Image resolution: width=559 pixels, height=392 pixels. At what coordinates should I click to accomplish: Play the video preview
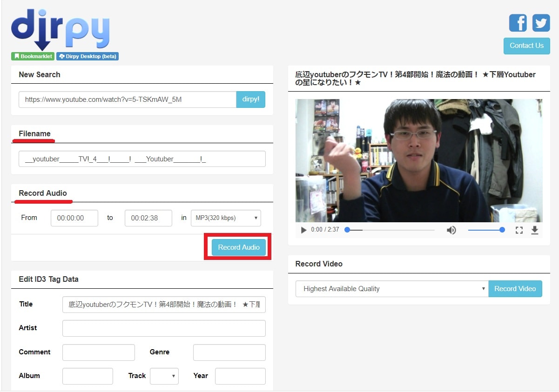click(304, 230)
